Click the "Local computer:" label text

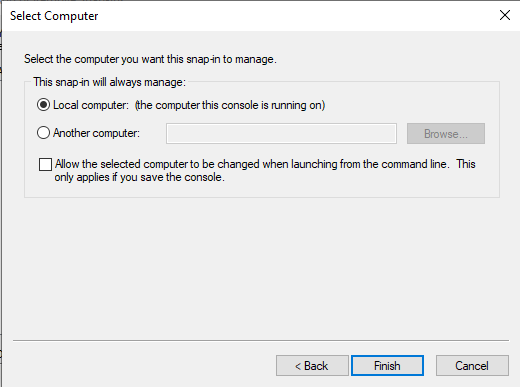91,105
